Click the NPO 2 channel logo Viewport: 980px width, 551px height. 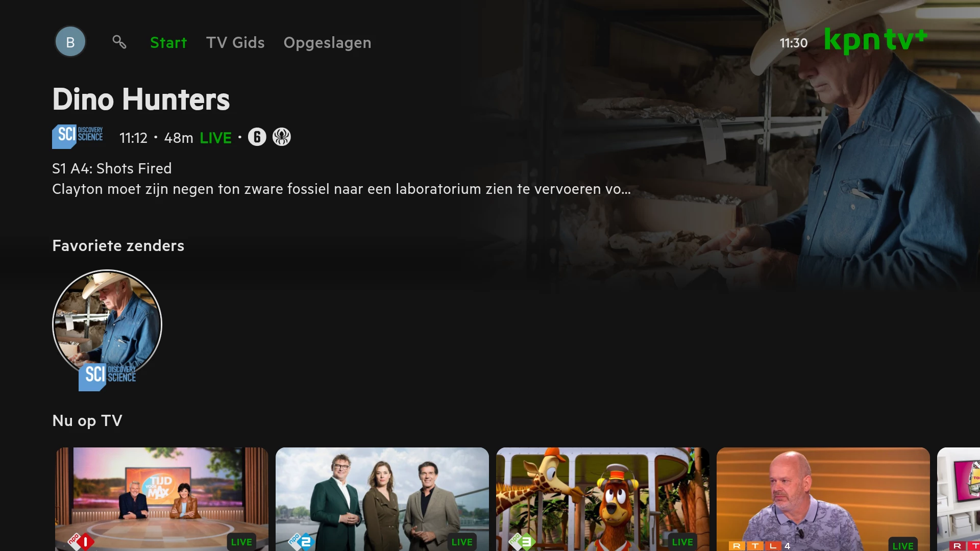(301, 542)
